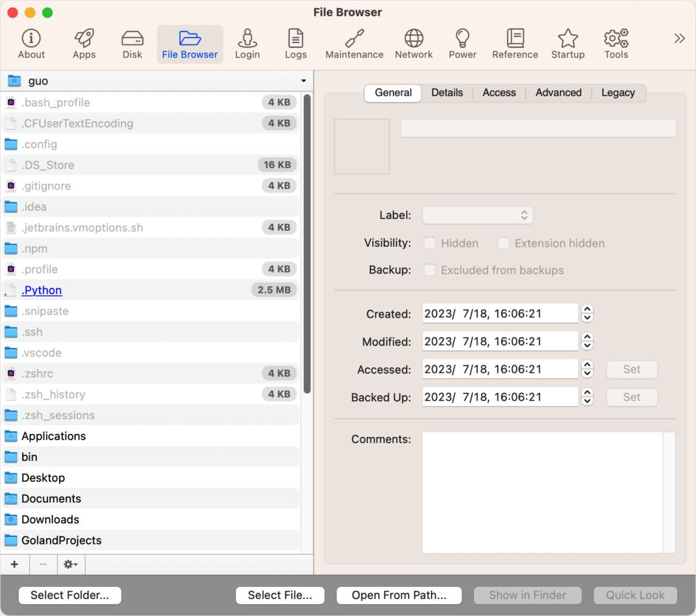
Task: Click the file list vertical scrollbar
Action: [307, 243]
